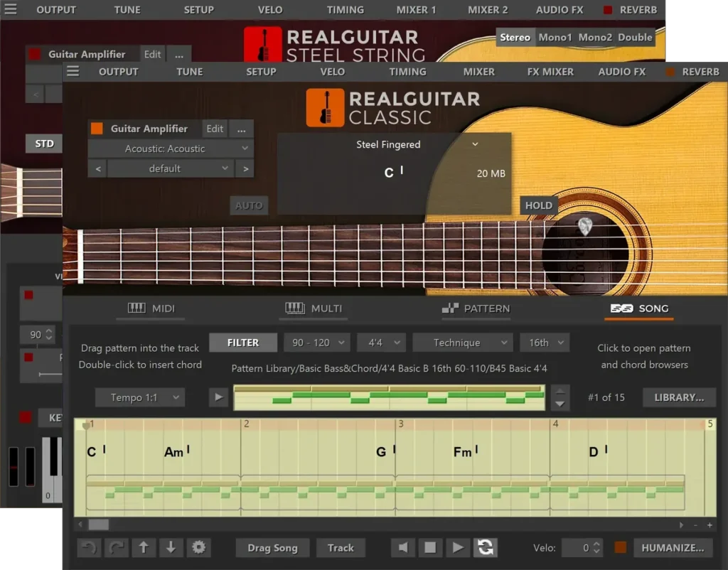Go to next amp preset arrow
728x570 pixels.
pyautogui.click(x=245, y=168)
